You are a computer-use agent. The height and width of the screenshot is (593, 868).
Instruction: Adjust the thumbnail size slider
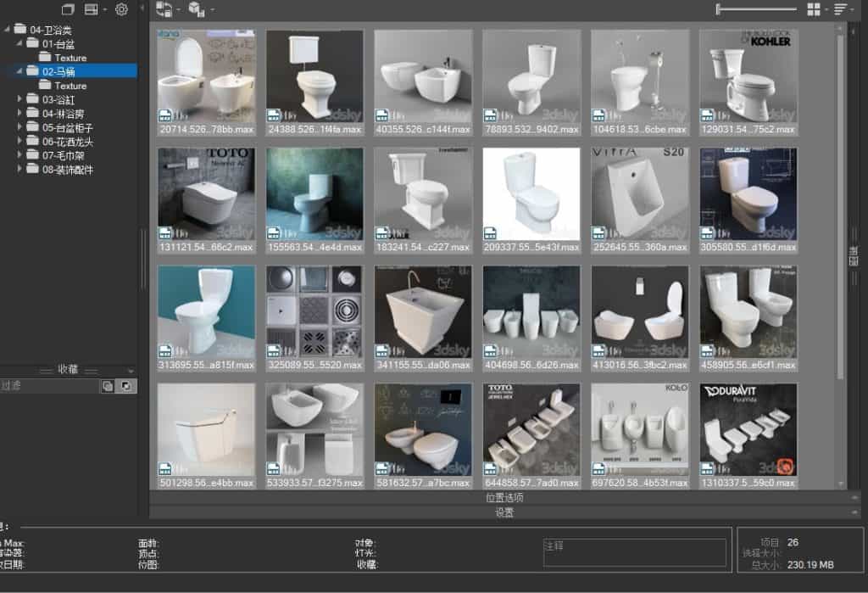pyautogui.click(x=756, y=8)
